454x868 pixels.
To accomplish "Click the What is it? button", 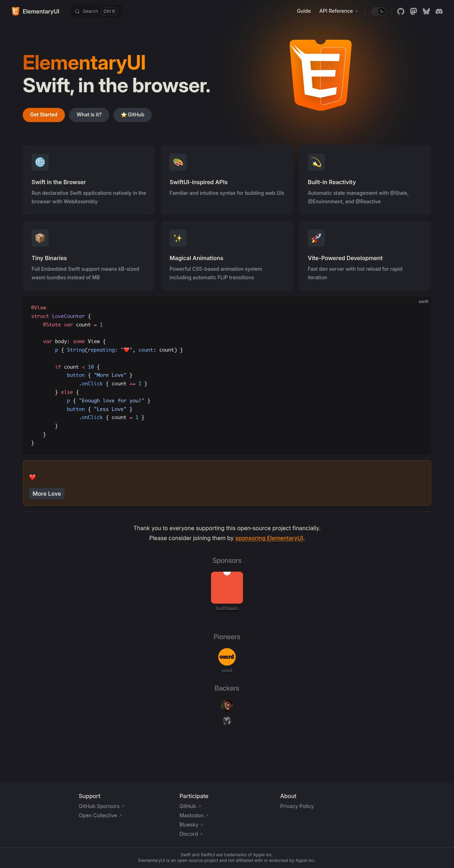I will click(89, 115).
